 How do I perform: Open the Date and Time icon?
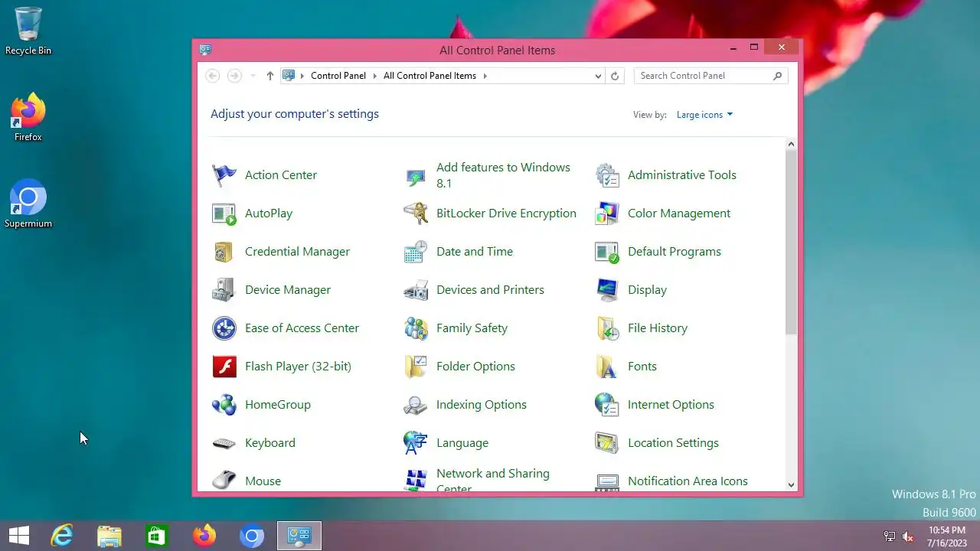tap(416, 252)
